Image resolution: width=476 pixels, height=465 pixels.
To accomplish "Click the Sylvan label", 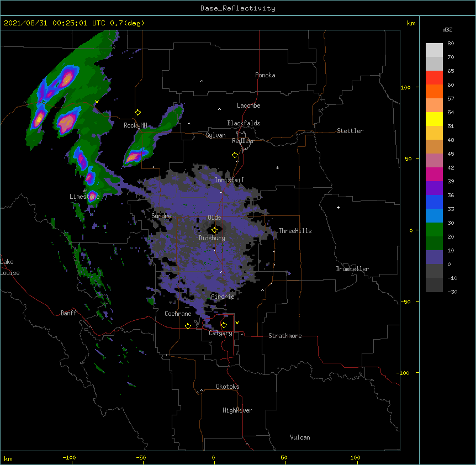I will click(x=215, y=135).
